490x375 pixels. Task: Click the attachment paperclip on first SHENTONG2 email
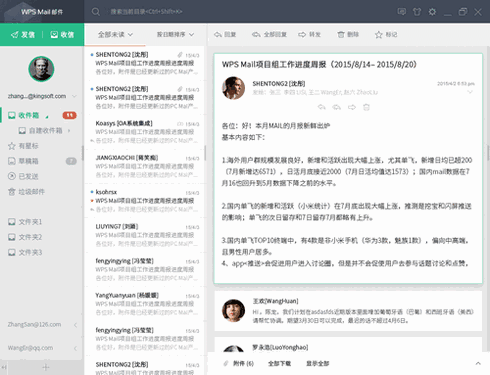(x=180, y=55)
